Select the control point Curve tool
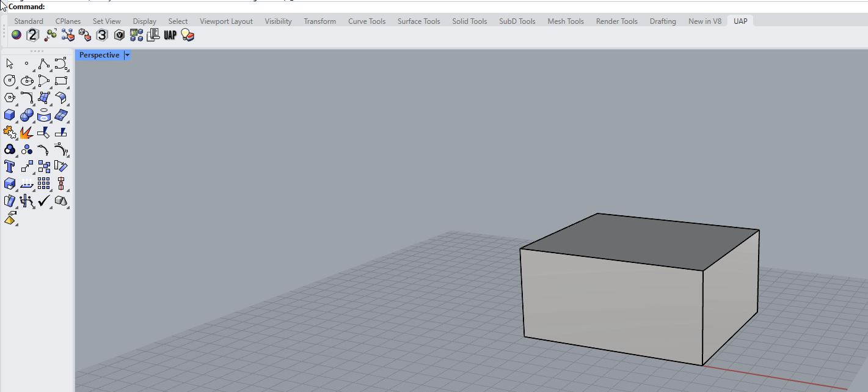The width and height of the screenshot is (868, 392). [x=61, y=64]
